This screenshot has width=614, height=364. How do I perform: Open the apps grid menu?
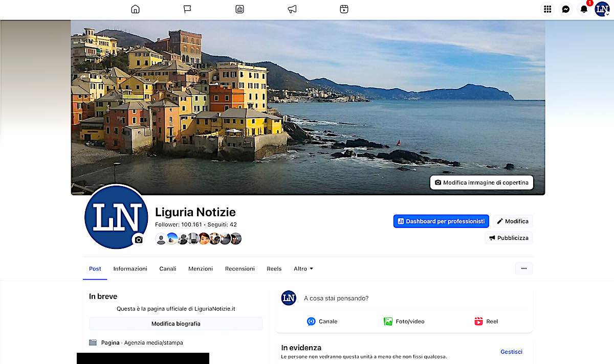coord(547,9)
